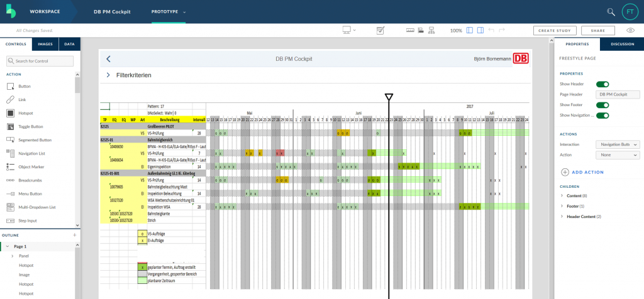Screen dimensions: 644x299
Task: Switch to the Images tab
Action: click(45, 44)
